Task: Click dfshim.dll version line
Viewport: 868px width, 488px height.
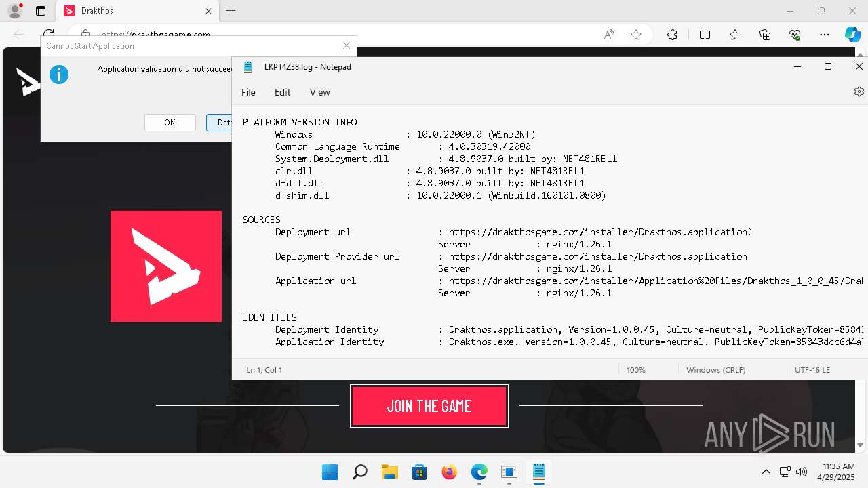Action: point(440,195)
